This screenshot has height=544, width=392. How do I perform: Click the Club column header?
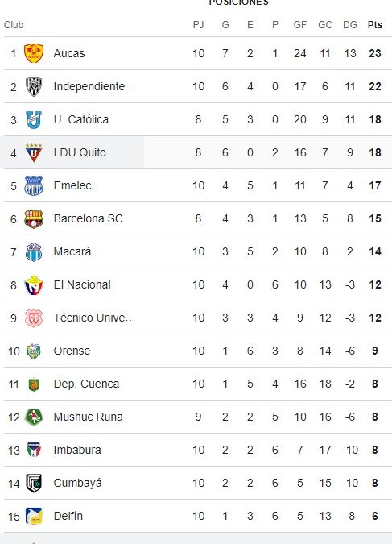pyautogui.click(x=14, y=25)
